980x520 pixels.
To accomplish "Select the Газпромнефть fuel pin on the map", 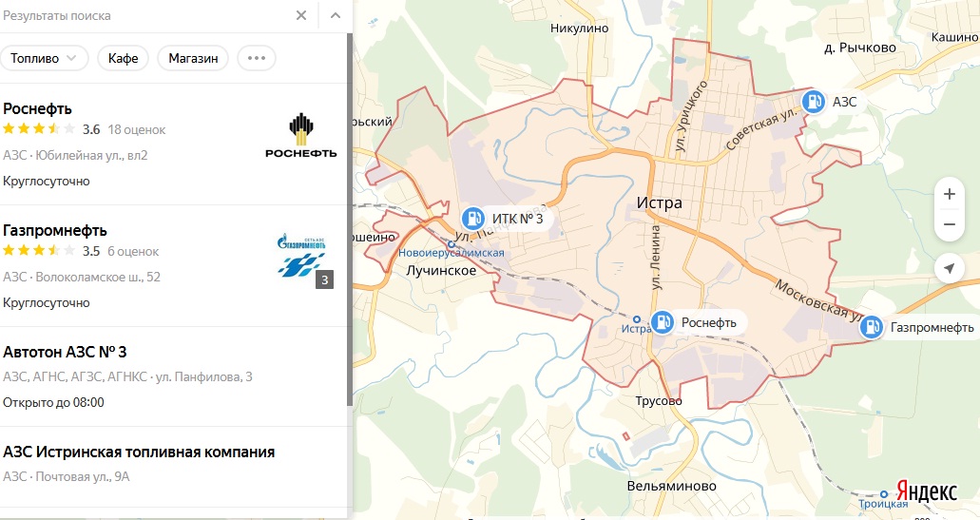I will coord(871,328).
